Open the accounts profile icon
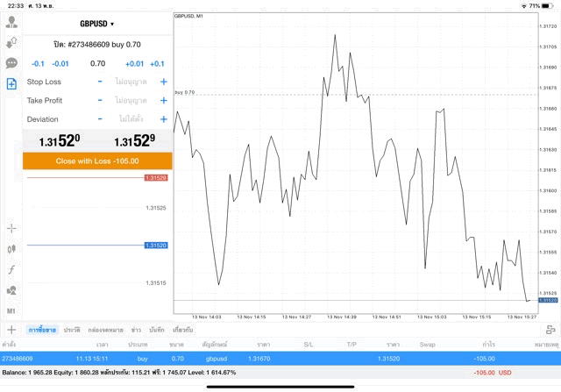Image resolution: width=561 pixels, height=392 pixels. click(11, 22)
